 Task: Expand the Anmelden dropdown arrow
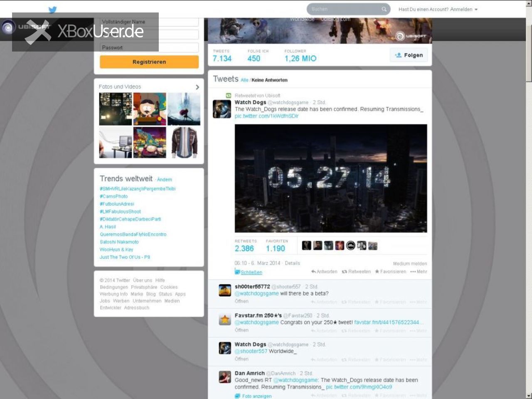click(x=476, y=9)
